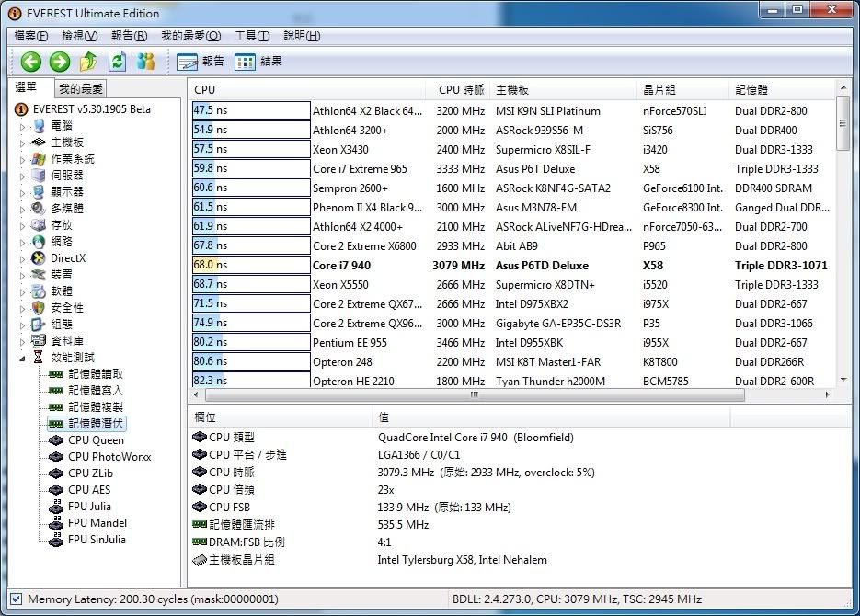Toggle the status bar Memory Latency checkbox

click(15, 599)
